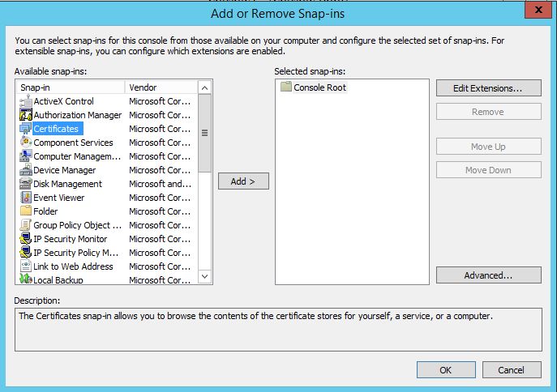The image size is (557, 392).
Task: Click the Advanced... button
Action: [x=488, y=275]
